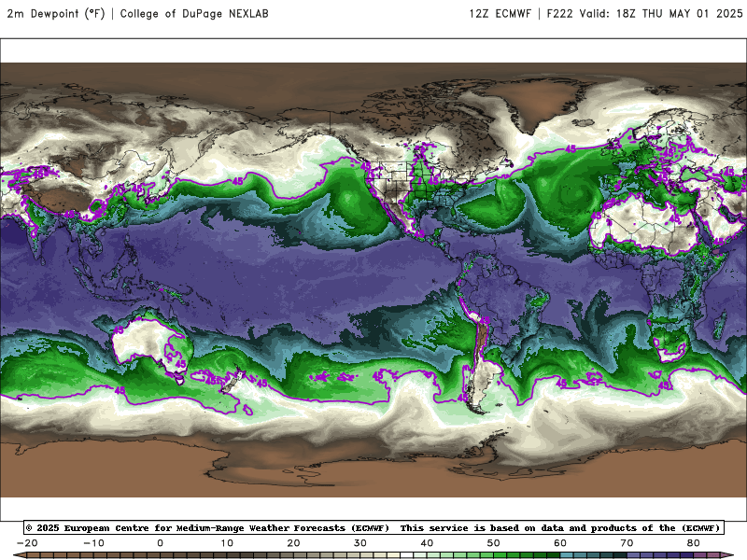Click the "70" color scale label

pyautogui.click(x=627, y=543)
